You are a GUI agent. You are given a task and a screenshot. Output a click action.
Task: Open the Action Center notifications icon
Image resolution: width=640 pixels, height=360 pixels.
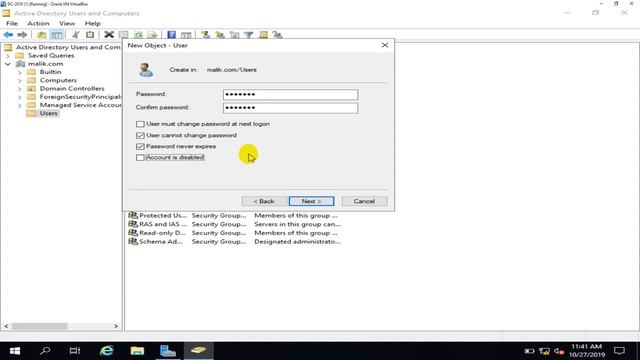pyautogui.click(x=620, y=351)
